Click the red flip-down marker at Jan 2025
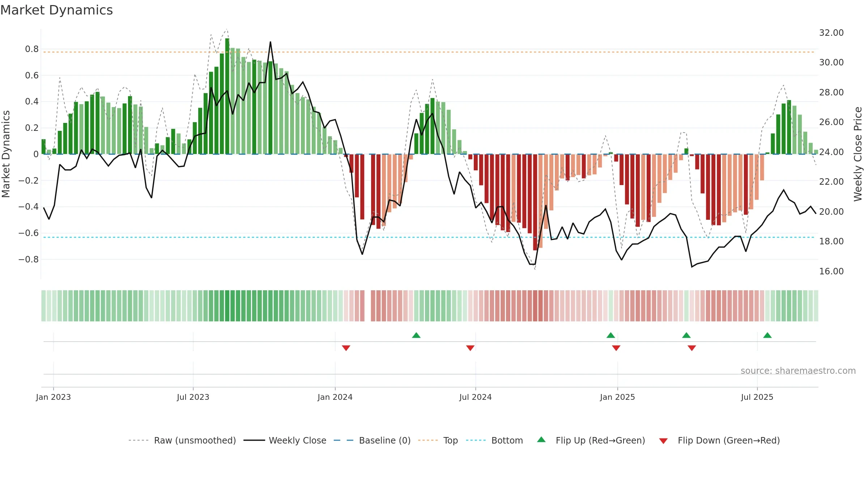Screen dimensions: 868x488 tap(616, 348)
